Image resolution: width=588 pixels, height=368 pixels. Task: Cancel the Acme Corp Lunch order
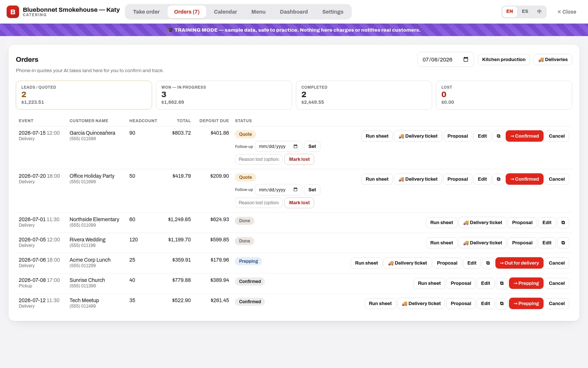[557, 263]
